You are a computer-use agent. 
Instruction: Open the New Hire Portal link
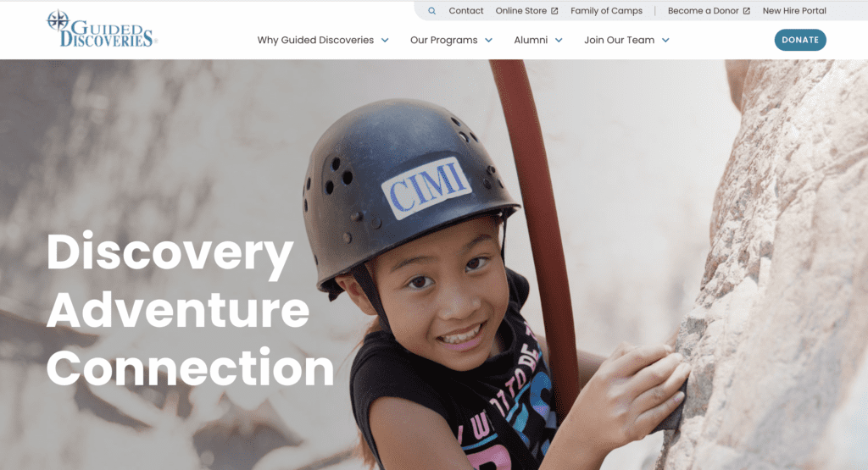[x=794, y=10]
